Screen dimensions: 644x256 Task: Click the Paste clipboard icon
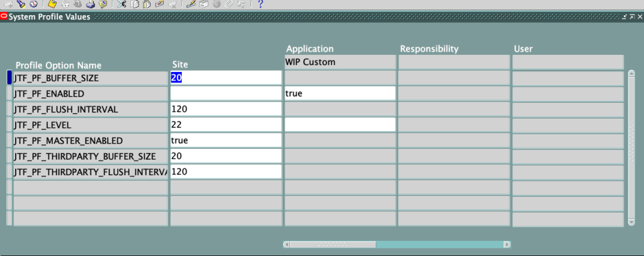pos(146,4)
